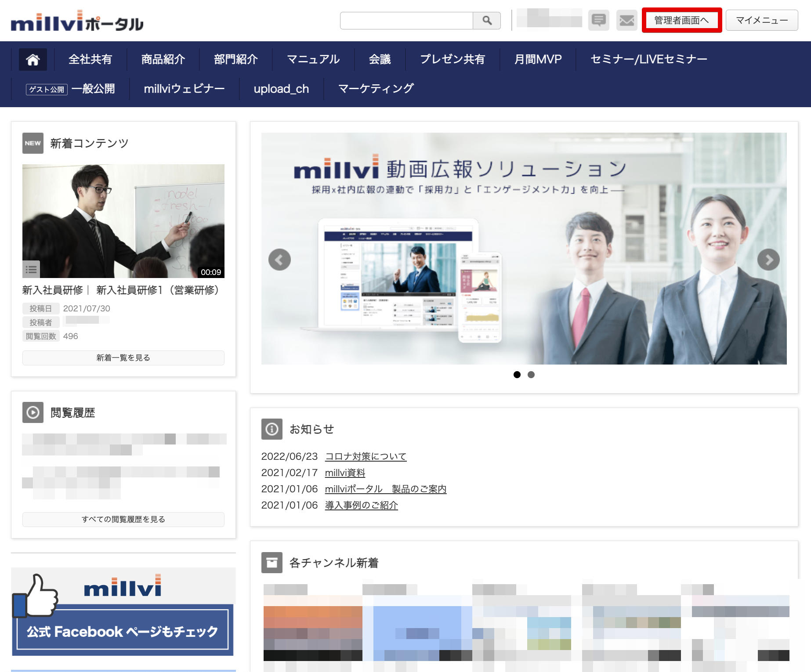Viewport: 811px width, 672px height.
Task: Click the info icon beside お知らせ
Action: pyautogui.click(x=272, y=430)
